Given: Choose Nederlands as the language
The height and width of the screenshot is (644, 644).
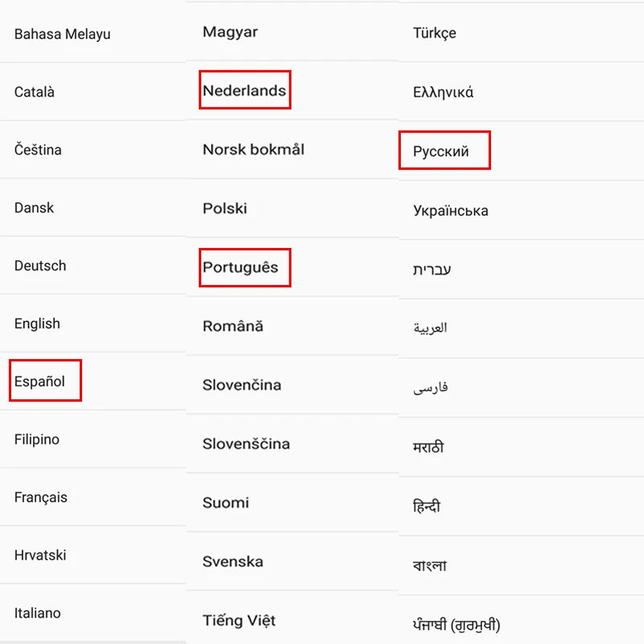Looking at the screenshot, I should pyautogui.click(x=245, y=91).
